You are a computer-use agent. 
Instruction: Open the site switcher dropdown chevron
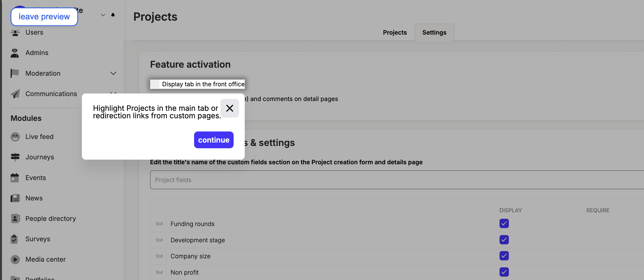tap(103, 15)
